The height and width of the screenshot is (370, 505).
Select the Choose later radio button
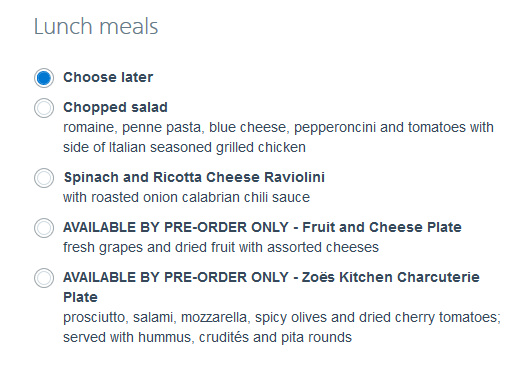click(44, 78)
